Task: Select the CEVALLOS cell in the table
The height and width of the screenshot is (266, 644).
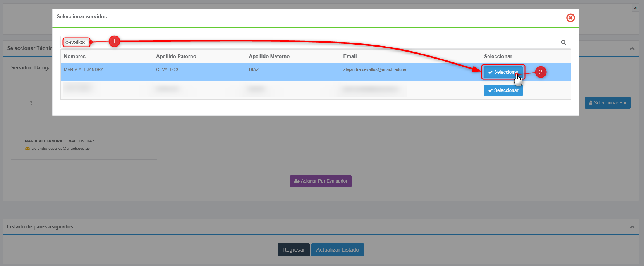Action: click(167, 70)
